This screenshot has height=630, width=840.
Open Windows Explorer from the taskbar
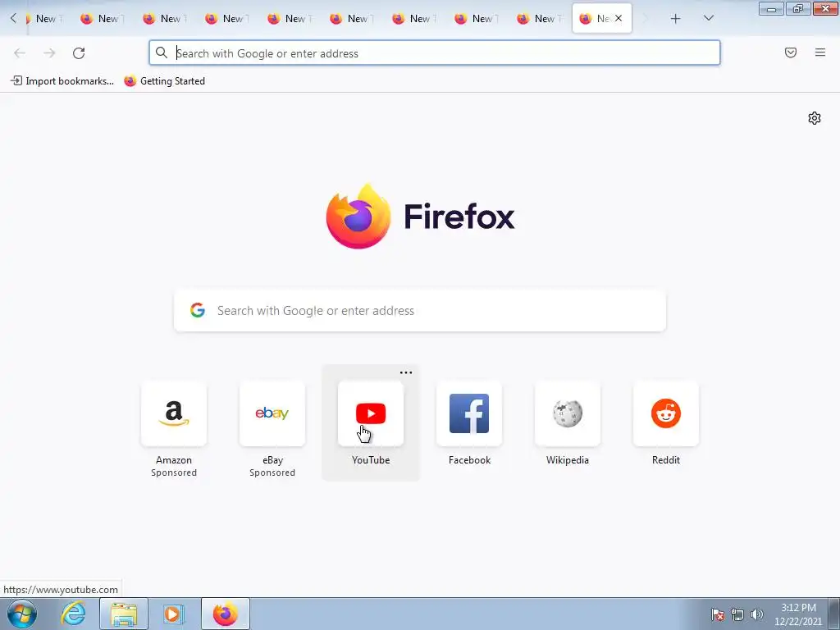coord(124,614)
